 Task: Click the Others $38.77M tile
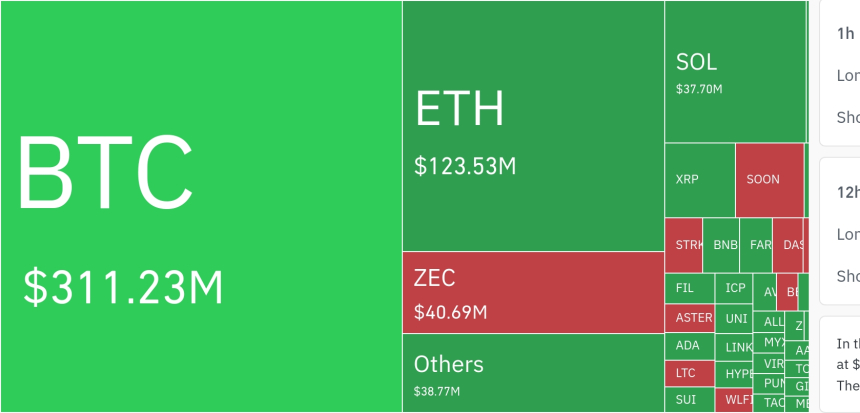(x=533, y=372)
